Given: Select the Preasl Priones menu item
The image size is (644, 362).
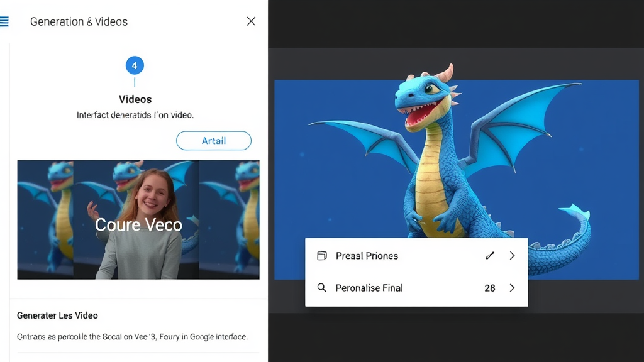Looking at the screenshot, I should (x=368, y=256).
